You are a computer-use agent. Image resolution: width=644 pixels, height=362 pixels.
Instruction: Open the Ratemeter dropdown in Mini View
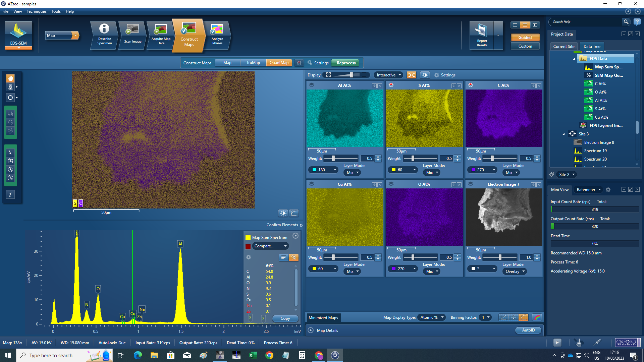[588, 190]
